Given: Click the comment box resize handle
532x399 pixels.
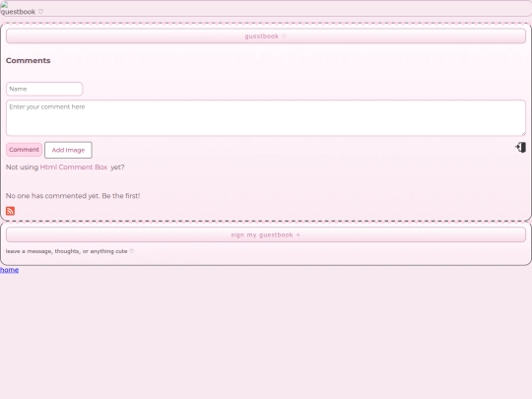Looking at the screenshot, I should coord(523,133).
